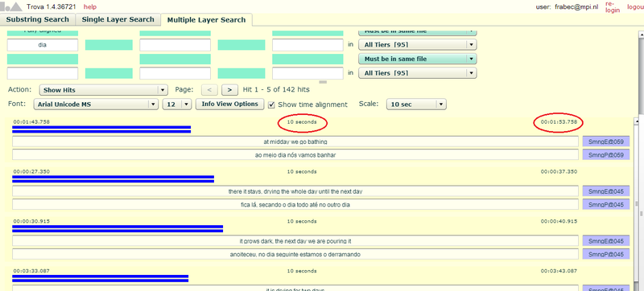
Task: Click the green operator box between first 'dia' row fields
Action: point(109,45)
